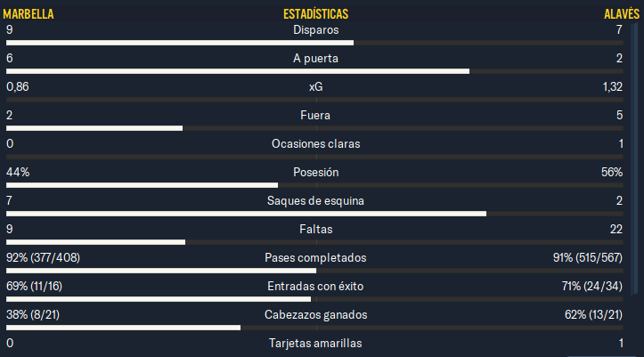Click the Tarjetas amarillas label
644x357 pixels.
pyautogui.click(x=315, y=343)
